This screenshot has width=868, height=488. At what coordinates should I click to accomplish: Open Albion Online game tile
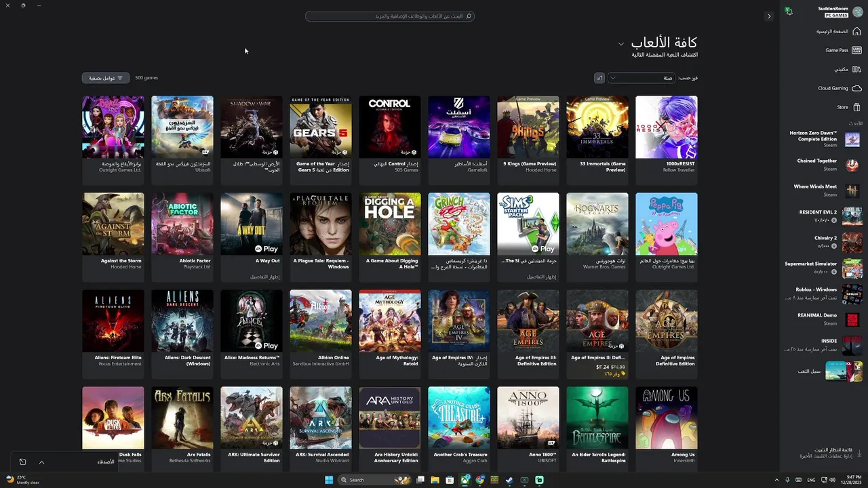[x=321, y=333]
